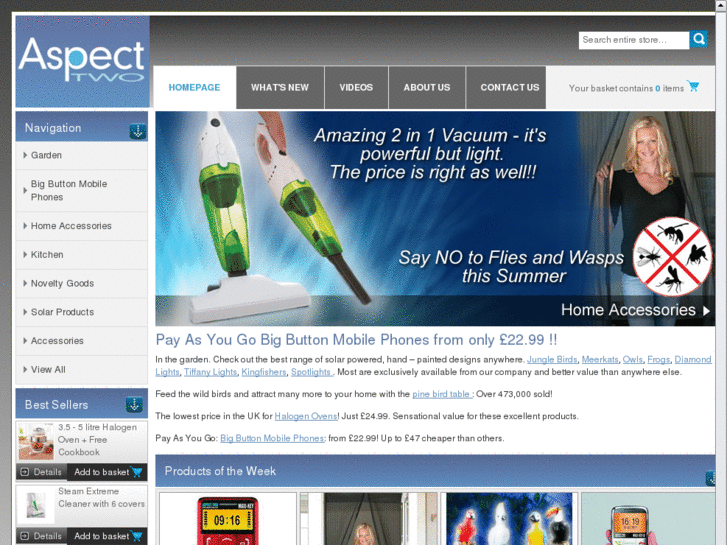Open the Spotlights link
Viewport: 727px width, 545px height.
312,372
